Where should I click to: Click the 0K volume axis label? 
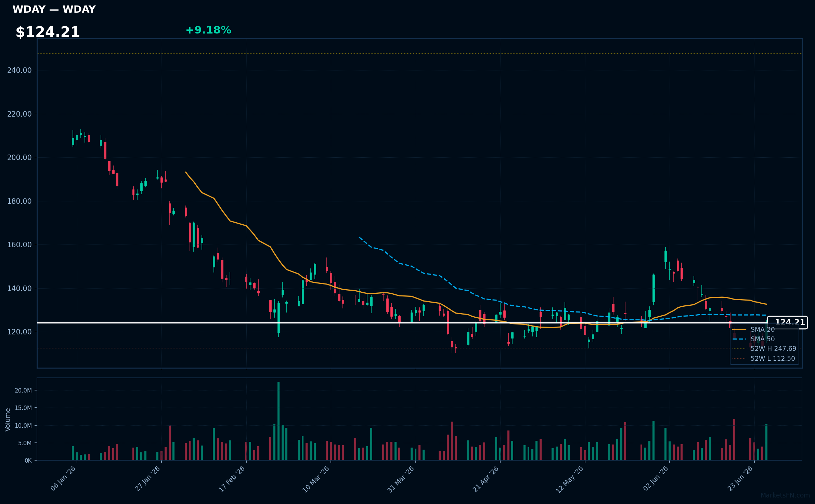[x=28, y=461]
